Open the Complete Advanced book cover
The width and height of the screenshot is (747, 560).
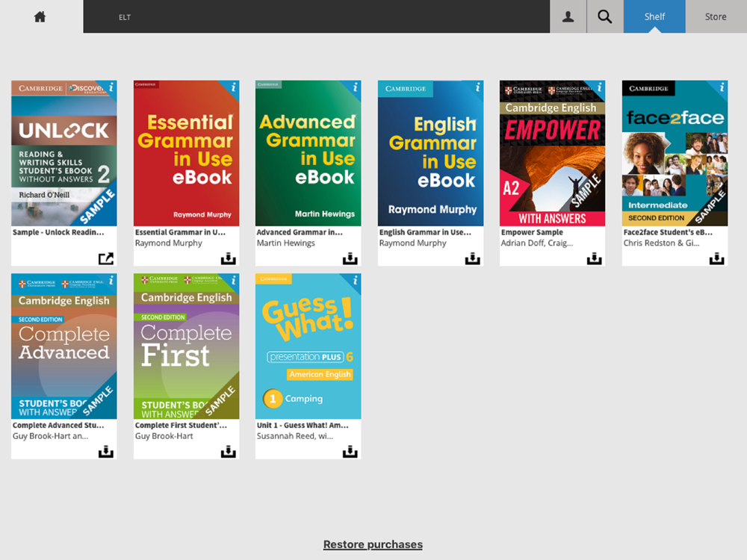coord(63,346)
